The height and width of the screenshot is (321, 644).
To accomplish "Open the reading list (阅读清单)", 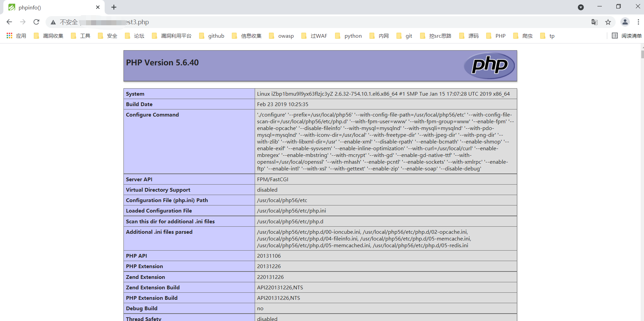I will (626, 36).
